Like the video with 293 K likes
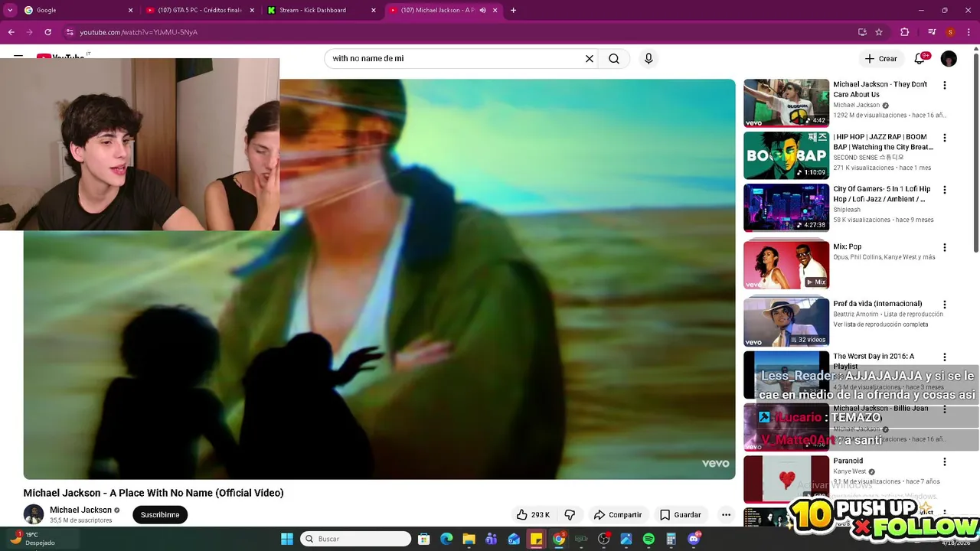980x551 pixels. (533, 514)
